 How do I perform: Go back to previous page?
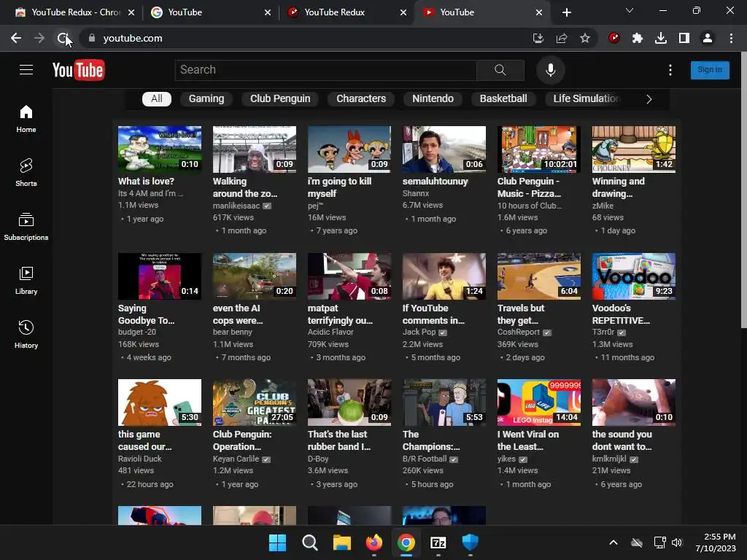point(16,38)
